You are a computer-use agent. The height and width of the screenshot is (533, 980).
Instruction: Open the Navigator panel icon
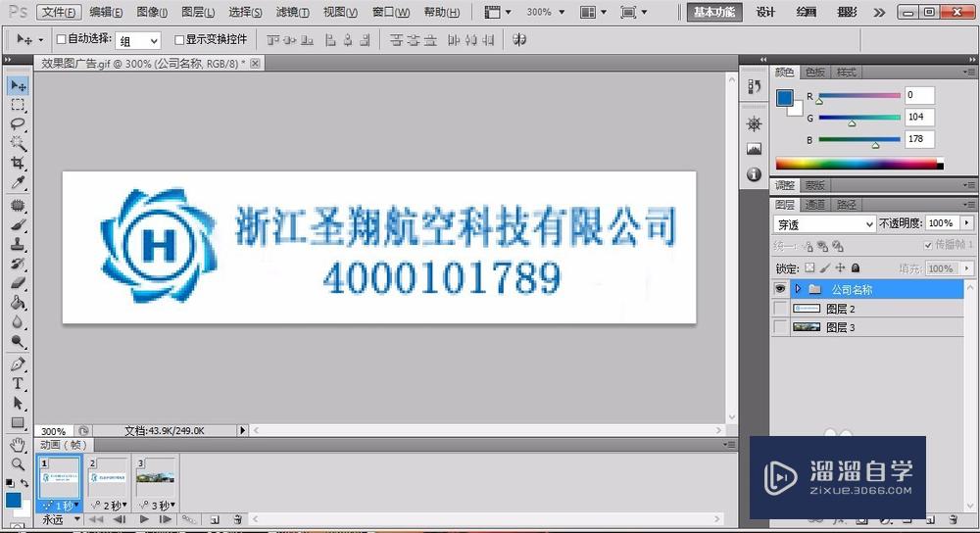click(x=754, y=123)
